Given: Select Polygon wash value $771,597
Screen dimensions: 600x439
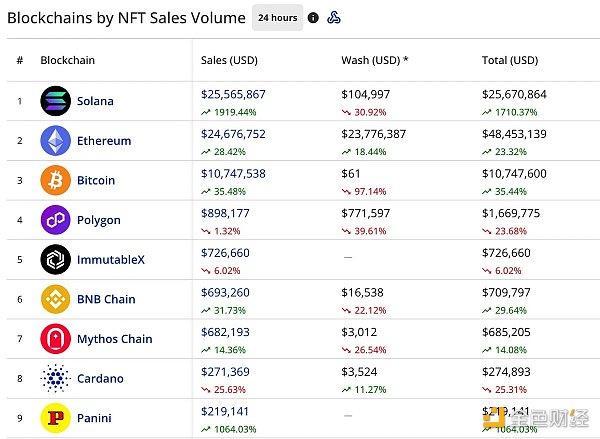Looking at the screenshot, I should click(366, 214).
